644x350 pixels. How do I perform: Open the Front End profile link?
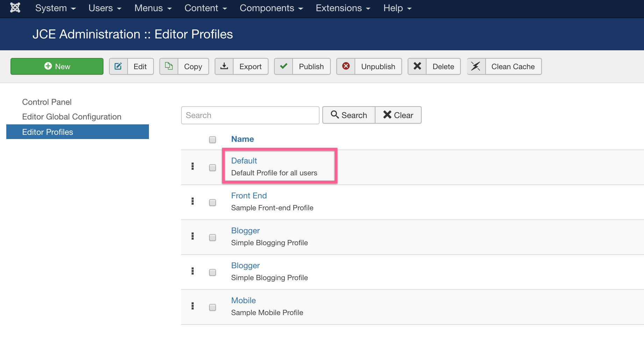pos(249,196)
